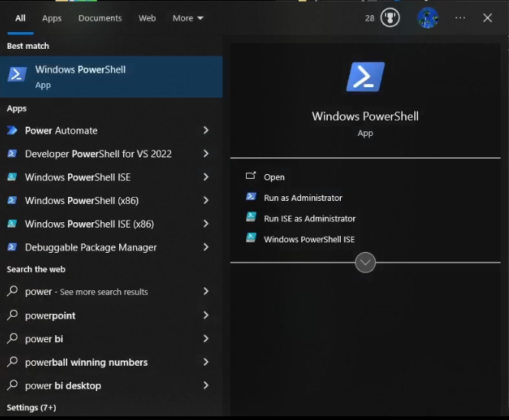Image resolution: width=509 pixels, height=420 pixels.
Task: Click the Run ISE as Administrator icon
Action: tap(251, 218)
